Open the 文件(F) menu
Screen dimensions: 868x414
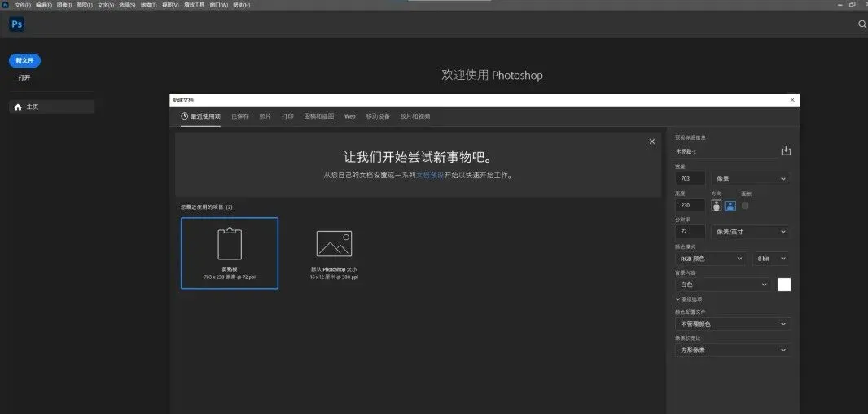tap(23, 4)
